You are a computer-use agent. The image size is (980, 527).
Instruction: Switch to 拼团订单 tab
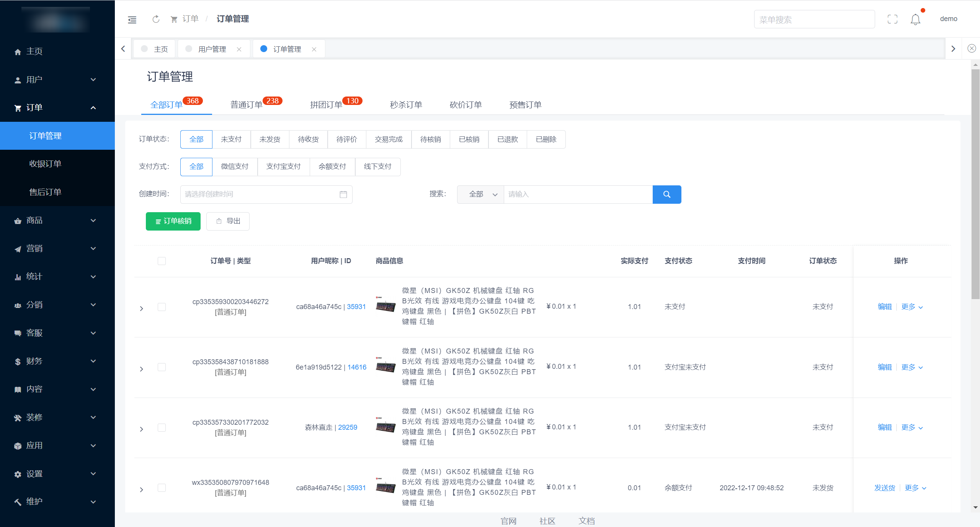pos(326,105)
